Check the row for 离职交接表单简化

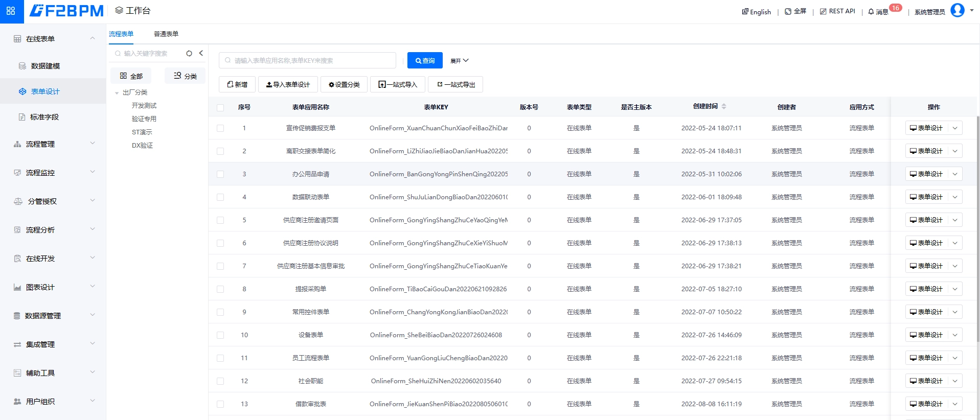pos(220,151)
